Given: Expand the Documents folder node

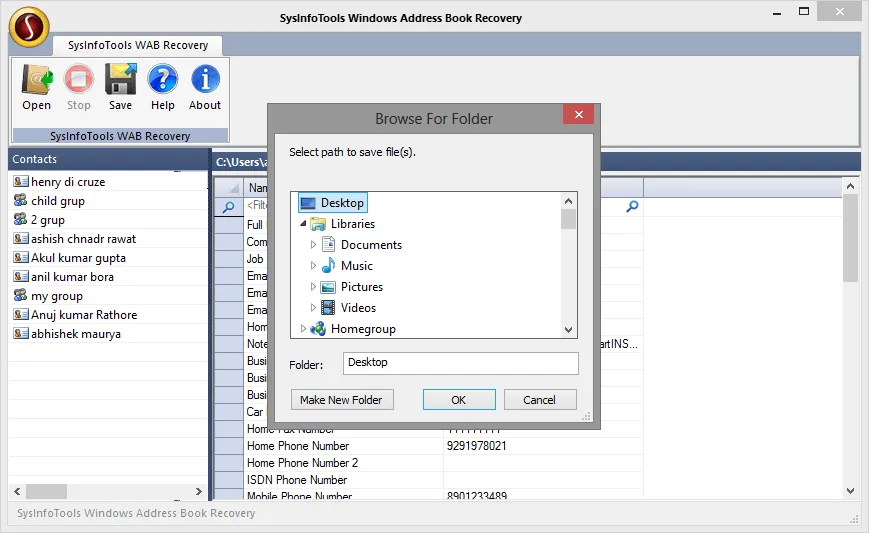Looking at the screenshot, I should [313, 245].
